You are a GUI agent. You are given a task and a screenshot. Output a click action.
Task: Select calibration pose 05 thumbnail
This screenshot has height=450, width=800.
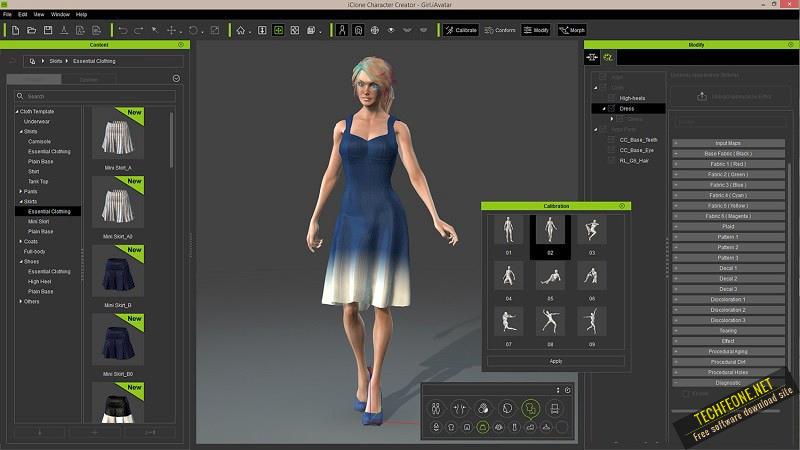tap(550, 277)
